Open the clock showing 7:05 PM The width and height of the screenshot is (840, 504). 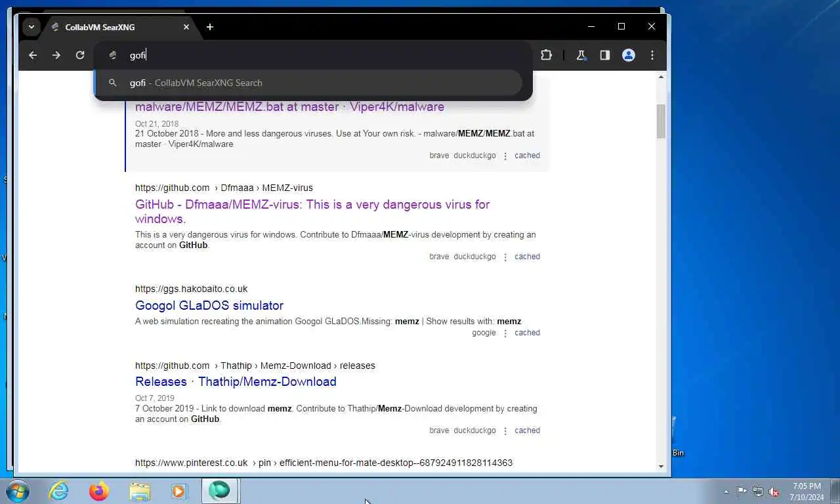point(807,492)
